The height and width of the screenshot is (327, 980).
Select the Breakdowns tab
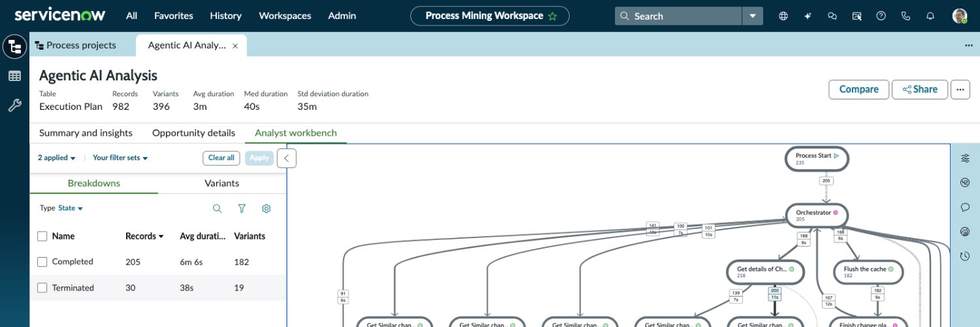click(x=94, y=183)
